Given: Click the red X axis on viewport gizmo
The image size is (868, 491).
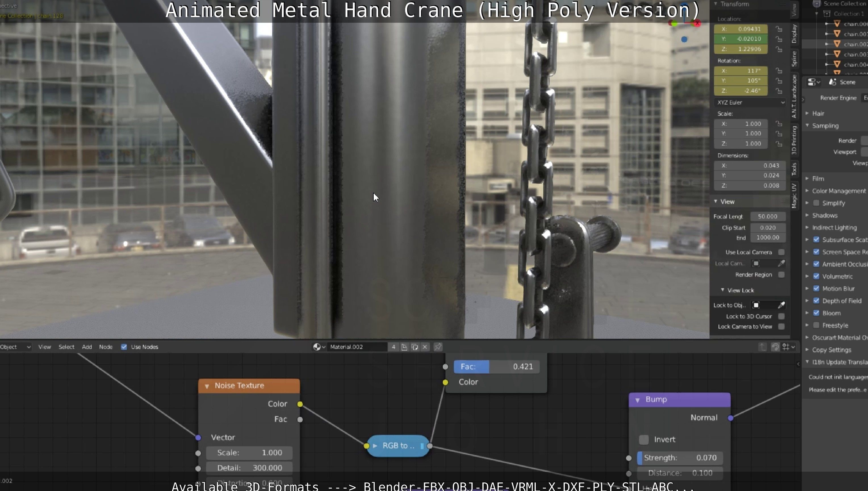Looking at the screenshot, I should coord(697,23).
